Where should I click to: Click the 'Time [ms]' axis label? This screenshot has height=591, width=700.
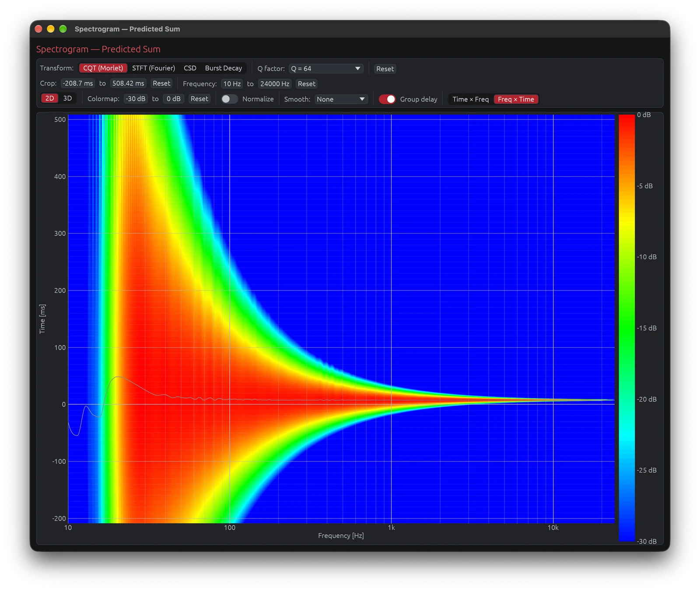42,319
